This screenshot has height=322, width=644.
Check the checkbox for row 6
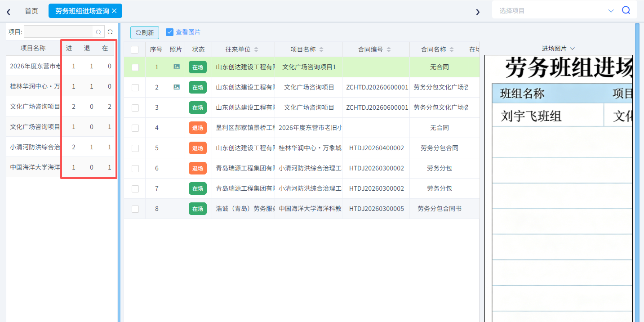click(x=135, y=169)
